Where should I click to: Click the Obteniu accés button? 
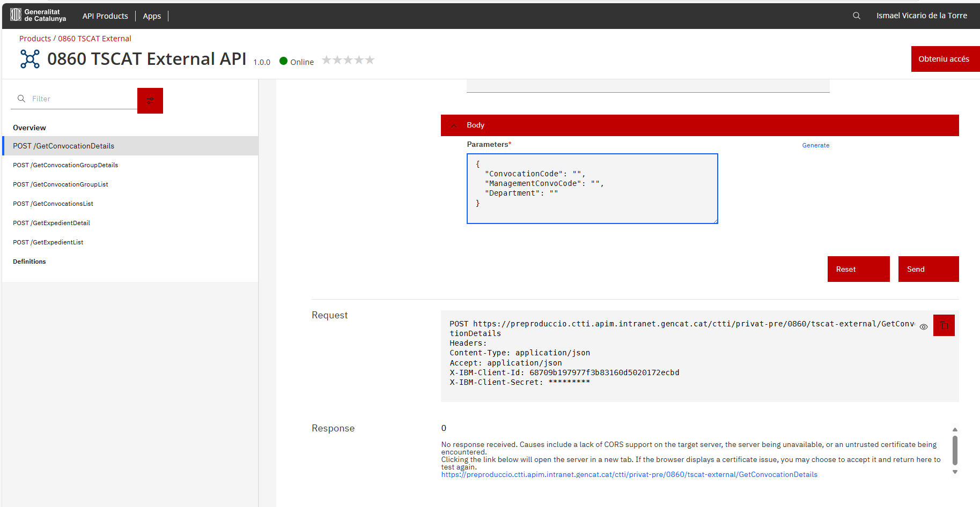[944, 59]
